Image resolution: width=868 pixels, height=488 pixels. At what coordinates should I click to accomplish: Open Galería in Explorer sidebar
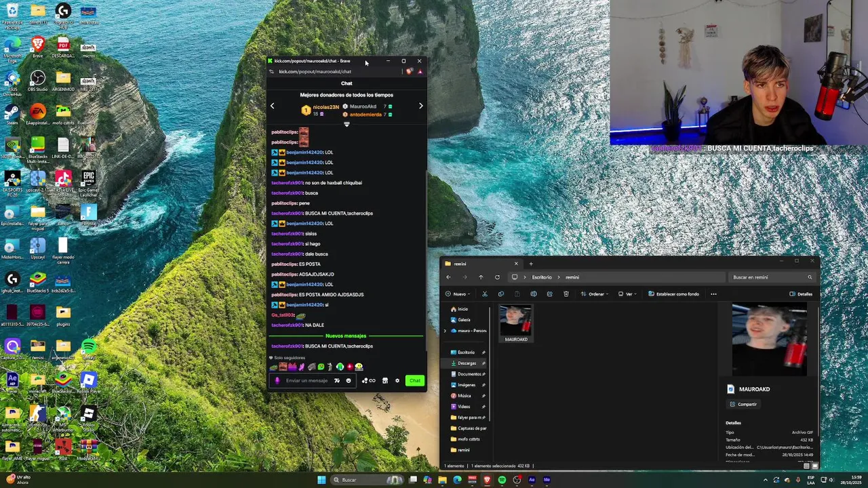tap(460, 320)
